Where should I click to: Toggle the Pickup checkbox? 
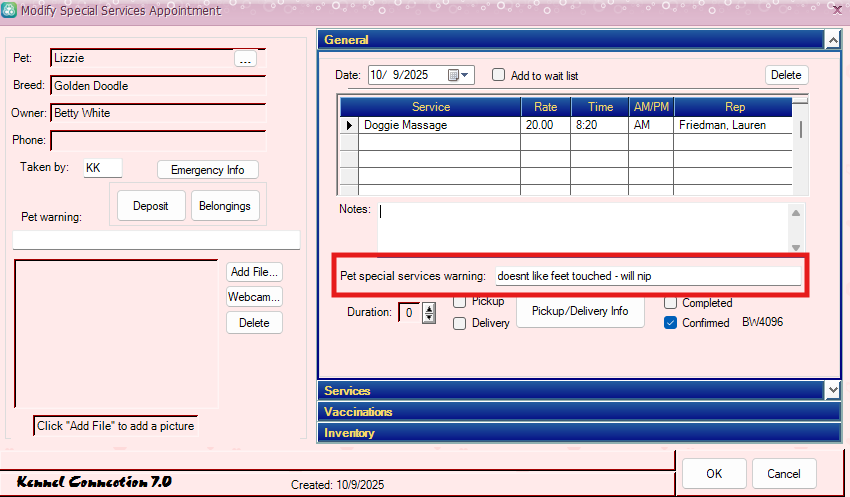tap(460, 302)
